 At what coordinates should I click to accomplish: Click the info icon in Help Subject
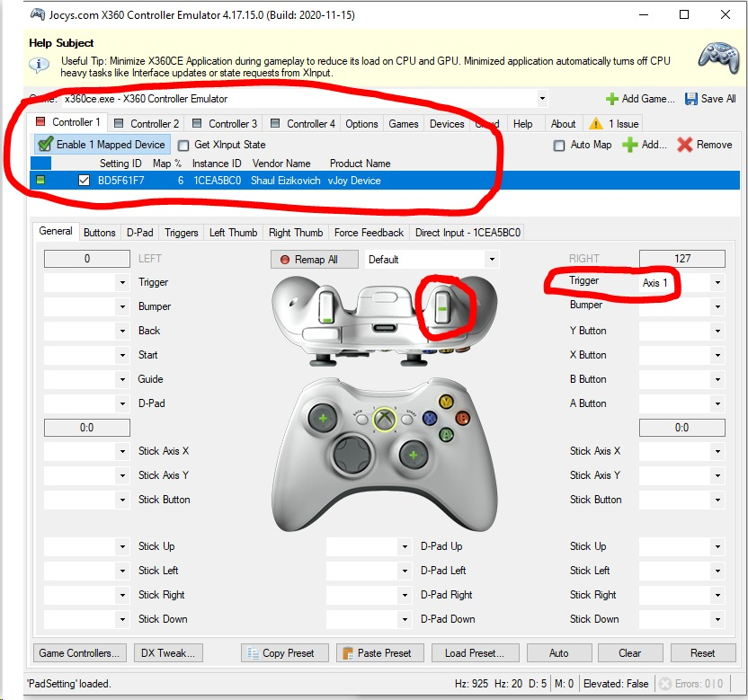(x=39, y=65)
